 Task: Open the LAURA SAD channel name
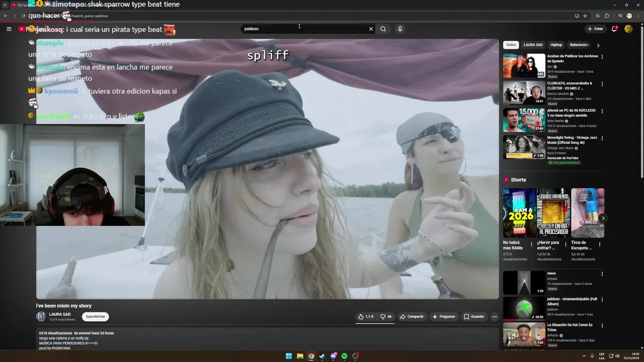[x=60, y=314]
